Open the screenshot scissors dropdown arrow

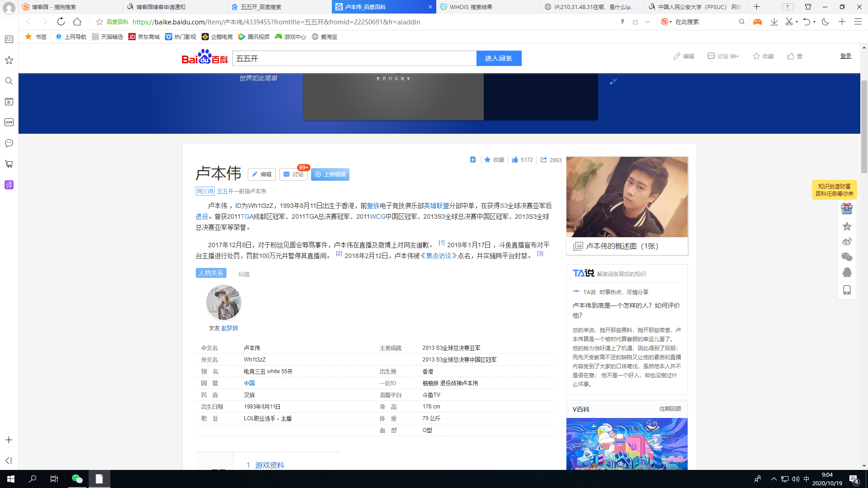(x=797, y=22)
